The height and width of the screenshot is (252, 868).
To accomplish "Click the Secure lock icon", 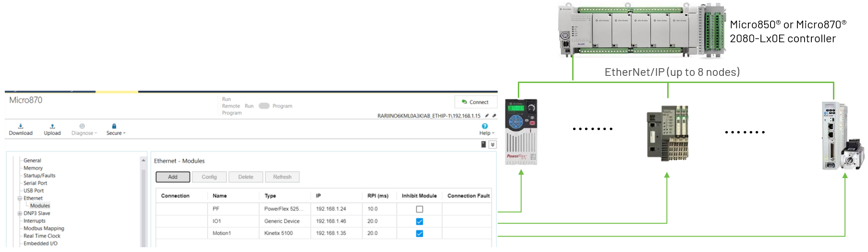I will coord(114,126).
